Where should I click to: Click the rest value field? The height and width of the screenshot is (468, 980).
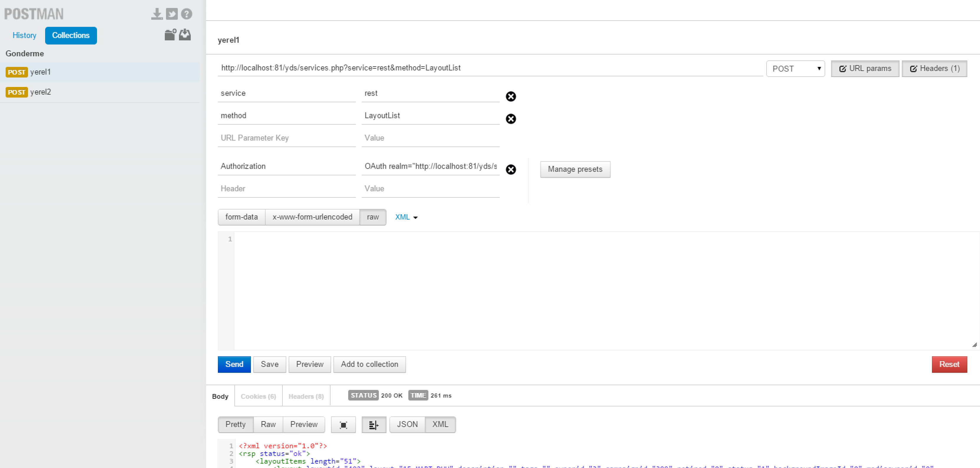coord(431,93)
